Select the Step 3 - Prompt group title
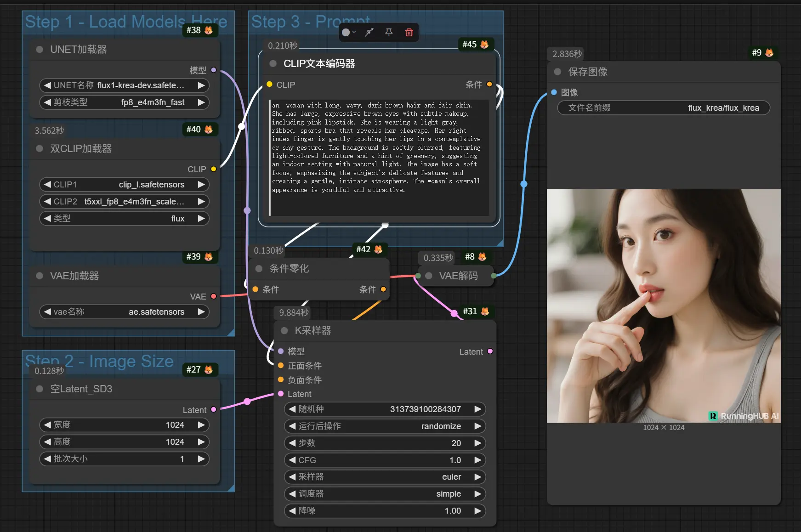 pyautogui.click(x=311, y=22)
